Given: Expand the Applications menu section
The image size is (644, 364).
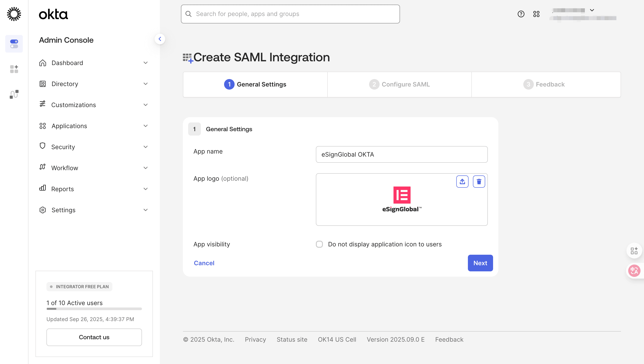Looking at the screenshot, I should tap(145, 126).
